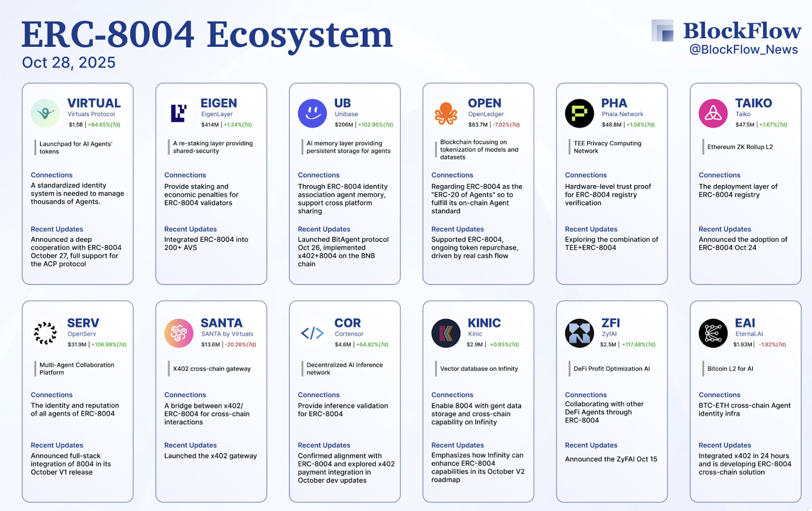The width and height of the screenshot is (812, 511).
Task: Click the PHA Connections heading
Action: point(586,175)
